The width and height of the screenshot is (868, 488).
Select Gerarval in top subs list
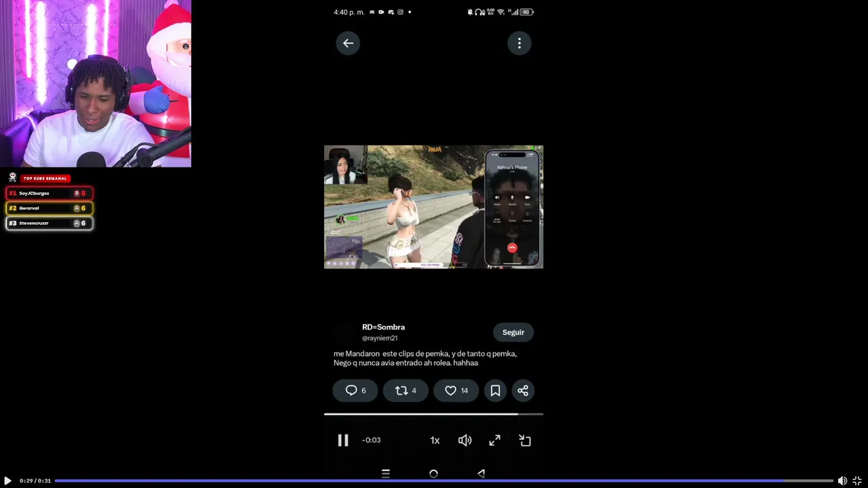point(50,208)
